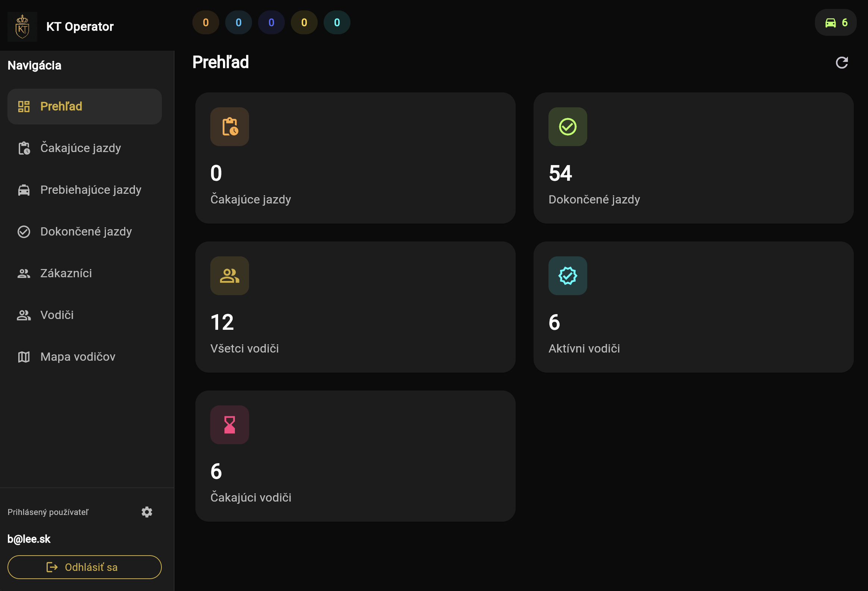This screenshot has width=868, height=591.
Task: Click the people icon next to Zákazníci
Action: tap(23, 273)
